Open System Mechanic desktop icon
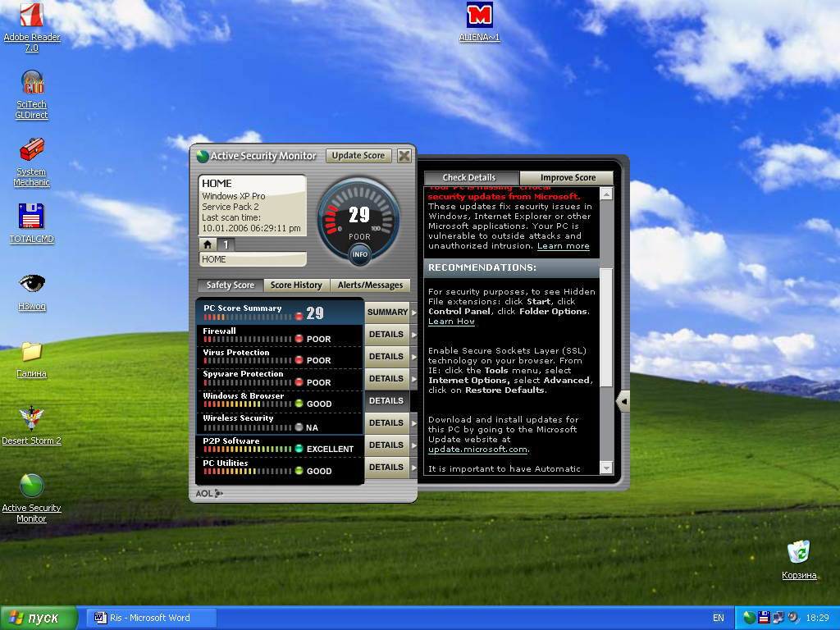Screen dimensions: 840x630 [32, 162]
